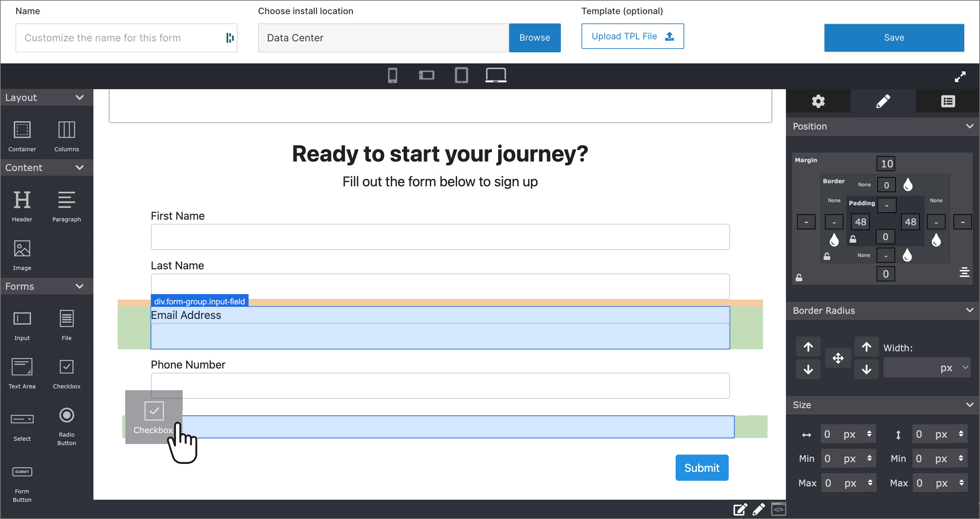
Task: Click the Data Center install location field
Action: (x=383, y=38)
